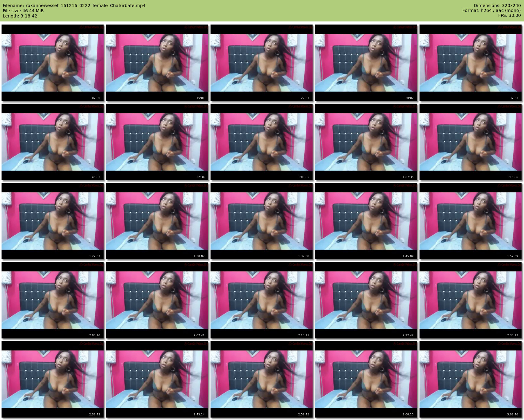Image resolution: width=524 pixels, height=420 pixels.
Task: Select the 37:33 frame
Action: (x=471, y=63)
